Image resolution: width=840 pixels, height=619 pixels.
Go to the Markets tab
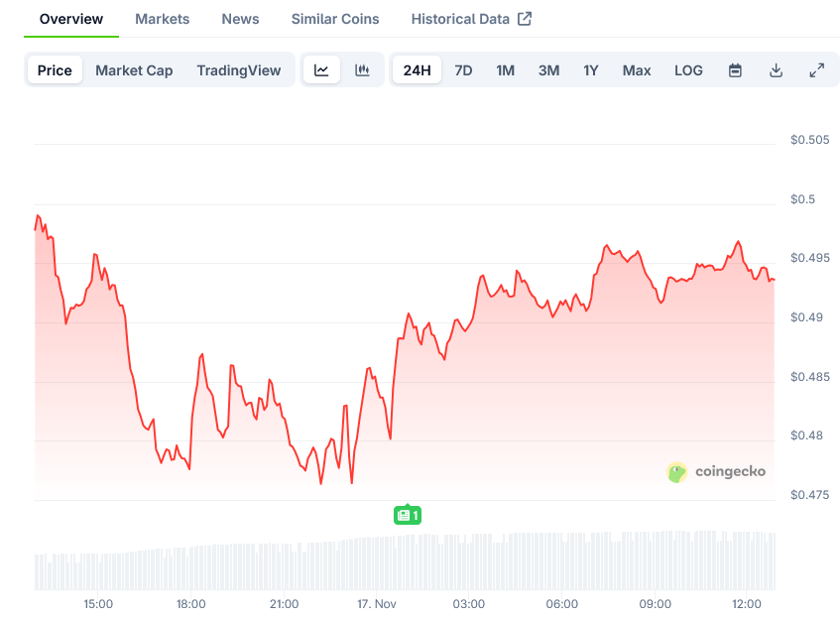point(162,19)
